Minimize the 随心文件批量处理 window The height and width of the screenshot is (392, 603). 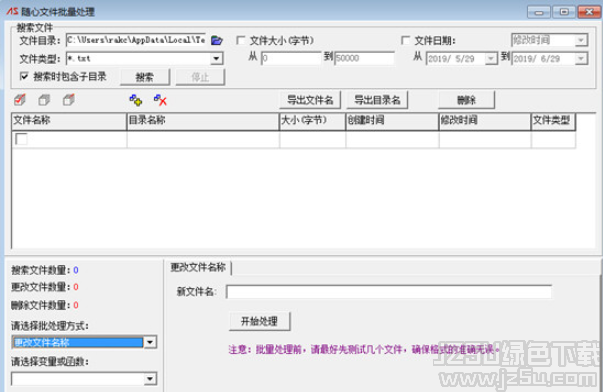539,12
